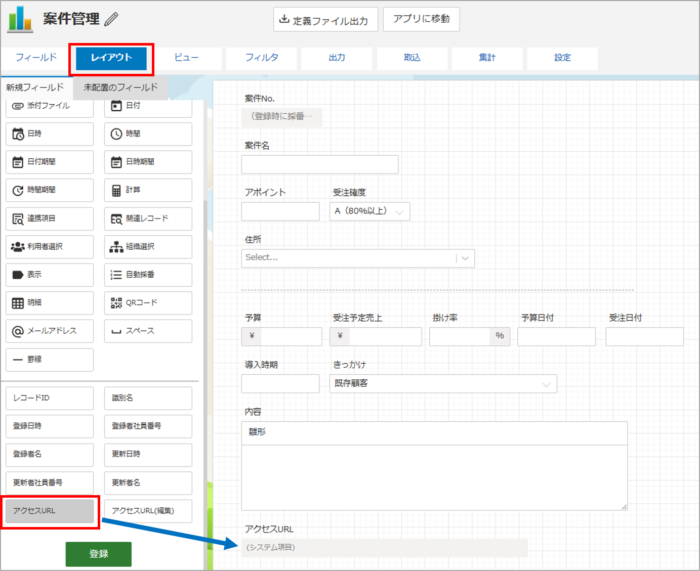Viewport: 700px width, 571px height.
Task: Open the フィルタ tab
Action: coord(262,58)
